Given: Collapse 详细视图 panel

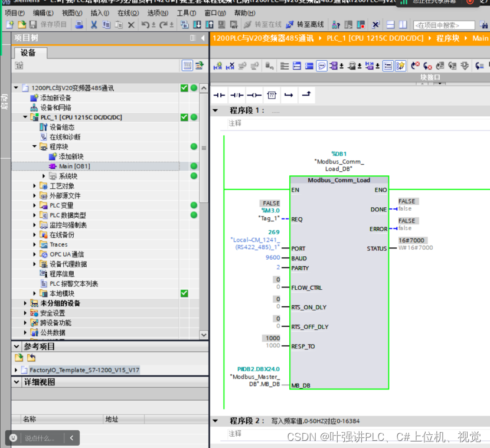Looking at the screenshot, I should (x=17, y=382).
